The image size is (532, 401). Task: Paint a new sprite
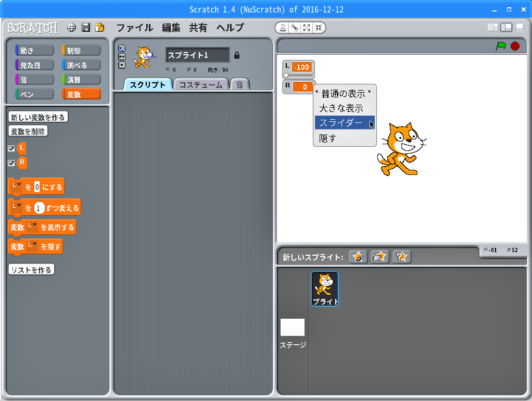(358, 257)
